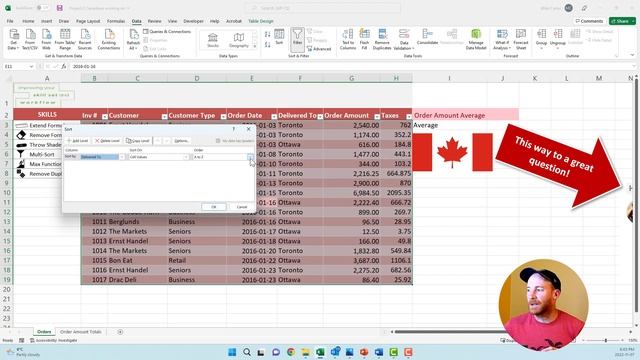The height and width of the screenshot is (360, 640).
Task: Open the Customer Type filter arrow
Action: 223,117
